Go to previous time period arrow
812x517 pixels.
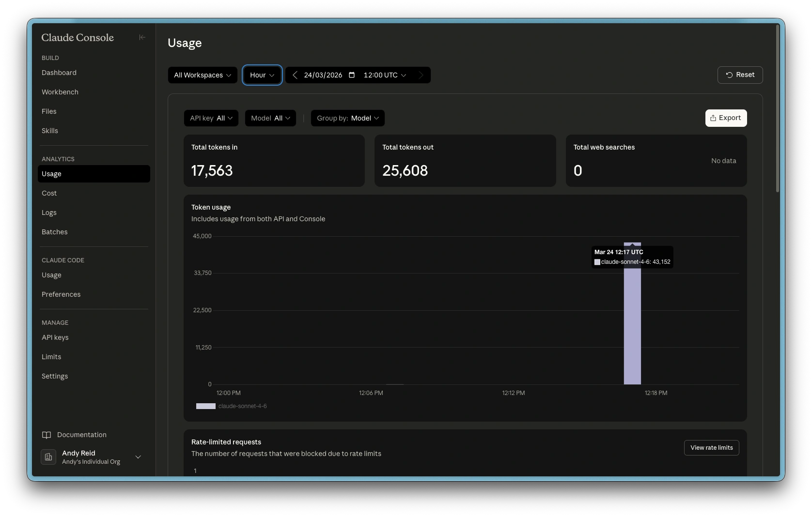tap(295, 75)
